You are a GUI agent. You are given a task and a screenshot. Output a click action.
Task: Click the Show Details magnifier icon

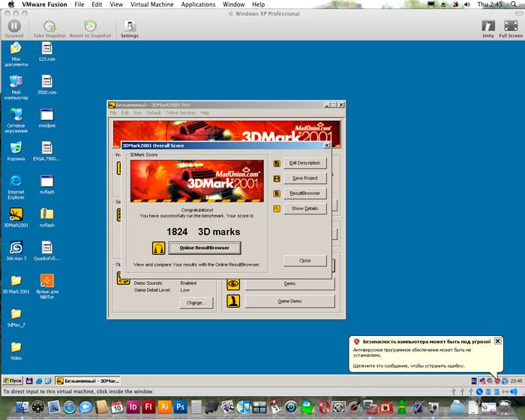tap(277, 208)
